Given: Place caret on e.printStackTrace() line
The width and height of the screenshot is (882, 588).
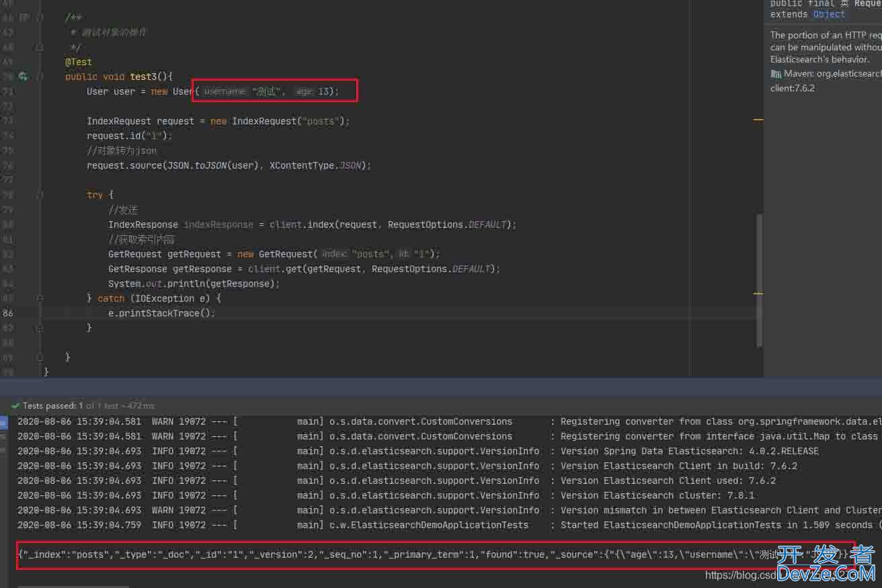Looking at the screenshot, I should (162, 313).
